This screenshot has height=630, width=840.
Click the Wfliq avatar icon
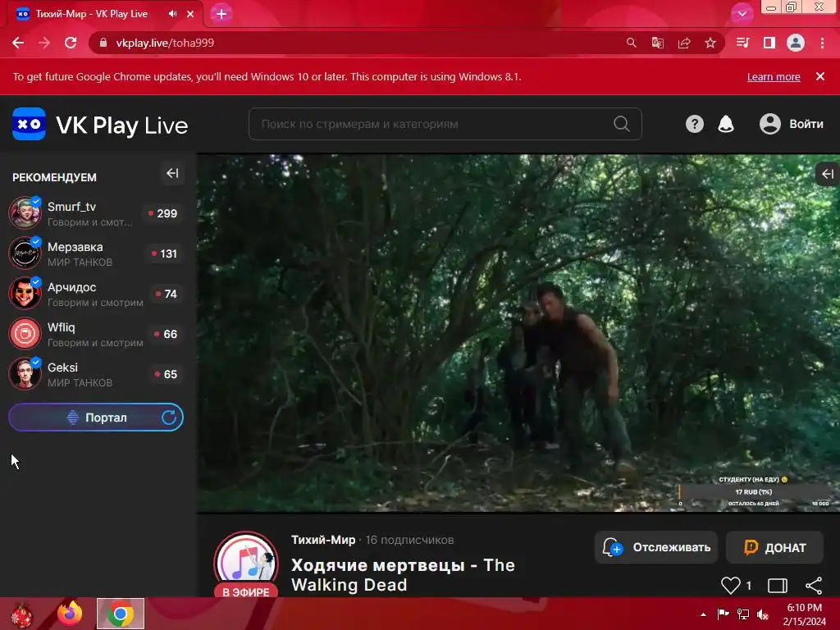pos(25,333)
